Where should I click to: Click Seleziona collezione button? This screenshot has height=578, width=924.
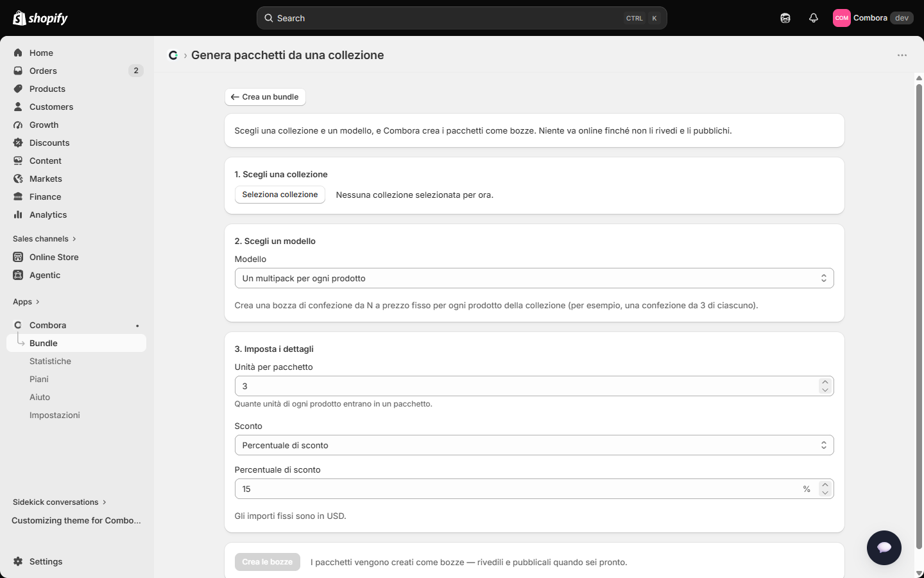point(280,195)
